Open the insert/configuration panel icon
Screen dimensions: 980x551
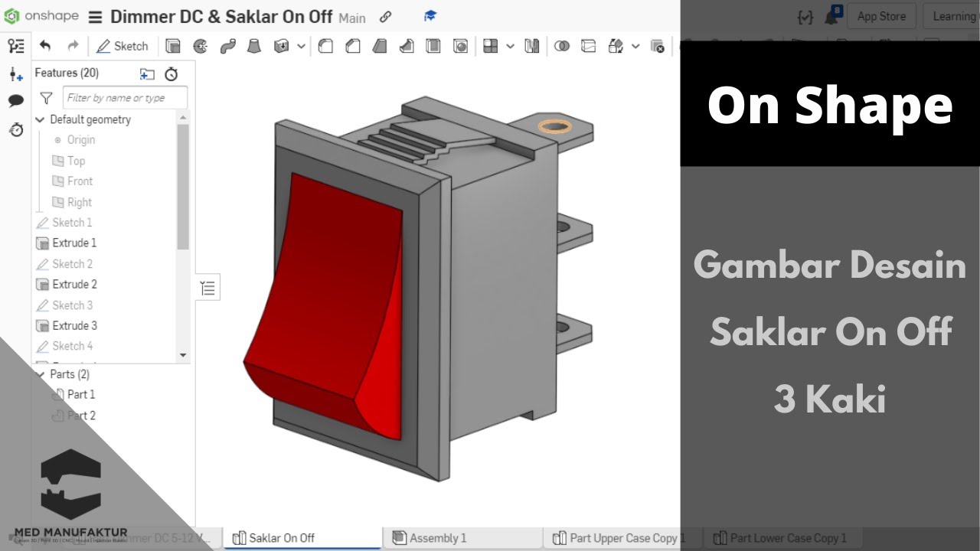click(16, 74)
